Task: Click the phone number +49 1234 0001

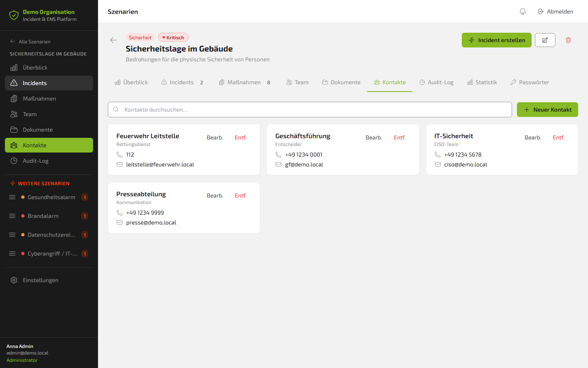Action: [x=304, y=155]
